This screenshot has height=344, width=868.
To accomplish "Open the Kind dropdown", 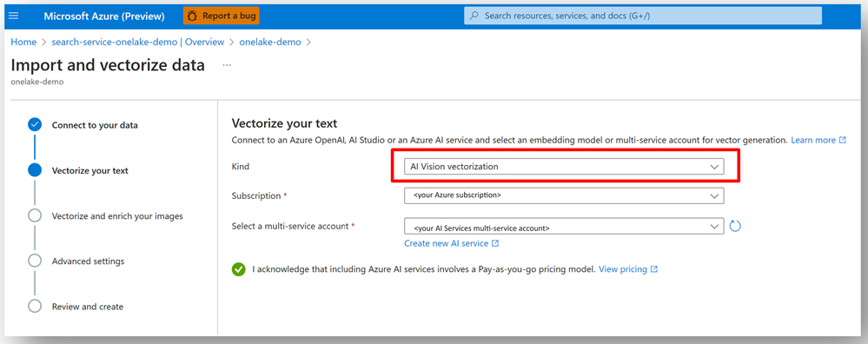I will [564, 167].
